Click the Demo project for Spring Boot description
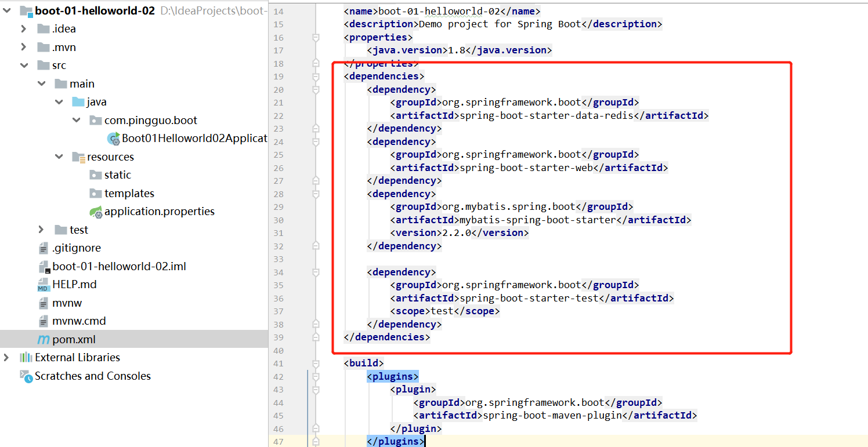The height and width of the screenshot is (447, 868). (500, 24)
